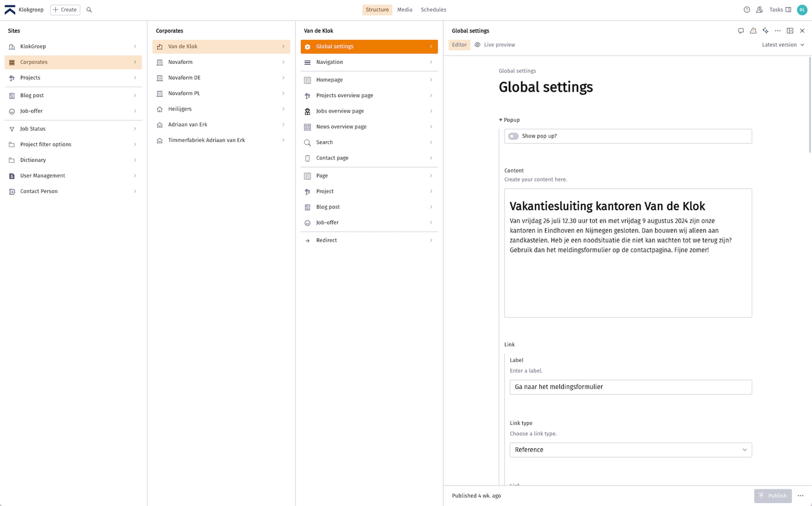Click the Create button
This screenshot has height=506, width=812.
(65, 10)
